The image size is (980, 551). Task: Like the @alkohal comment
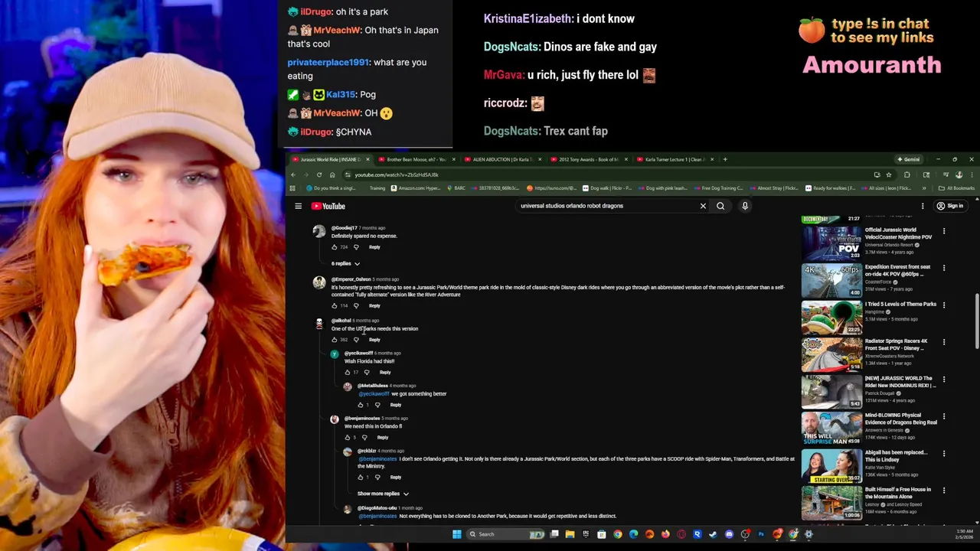[x=335, y=340]
